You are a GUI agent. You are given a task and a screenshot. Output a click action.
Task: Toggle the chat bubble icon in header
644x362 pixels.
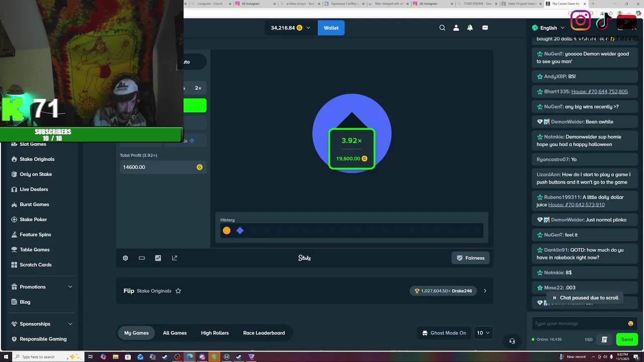tap(485, 28)
